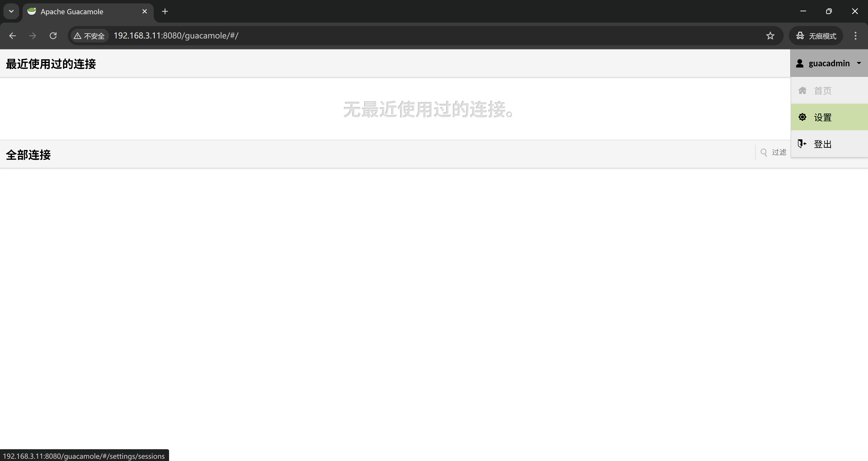The width and height of the screenshot is (868, 461).
Task: Click the 不安全 security warning chip
Action: pyautogui.click(x=89, y=36)
